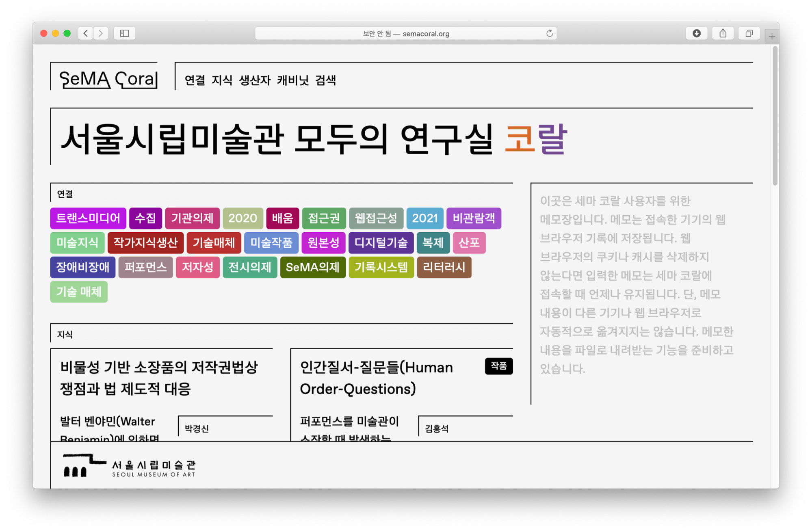Select the 배움 tag
The height and width of the screenshot is (532, 812).
[282, 218]
